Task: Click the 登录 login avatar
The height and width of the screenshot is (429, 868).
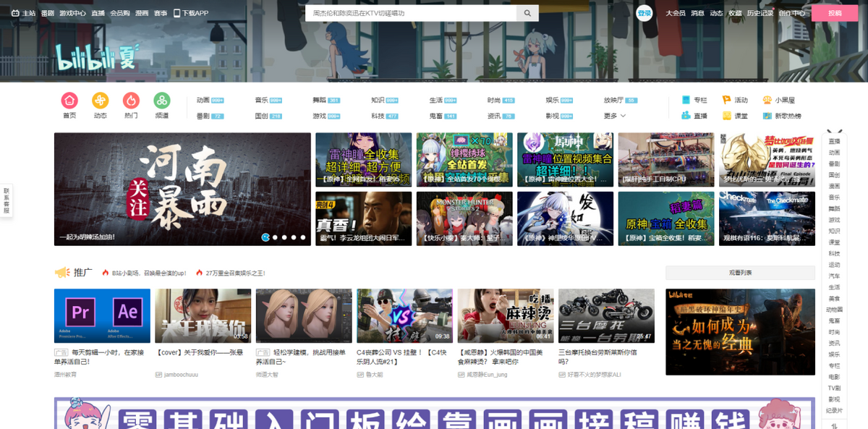Action: click(644, 13)
